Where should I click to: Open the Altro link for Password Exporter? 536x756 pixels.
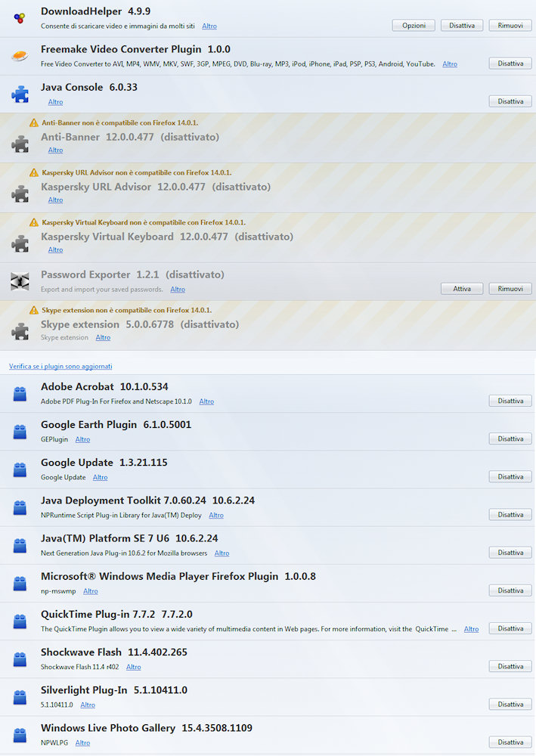coord(178,290)
